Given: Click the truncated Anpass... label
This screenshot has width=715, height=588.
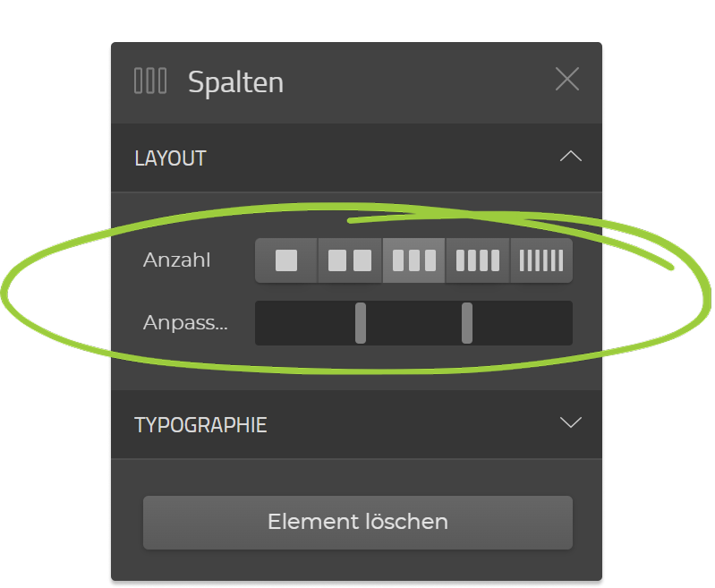Looking at the screenshot, I should [x=185, y=322].
